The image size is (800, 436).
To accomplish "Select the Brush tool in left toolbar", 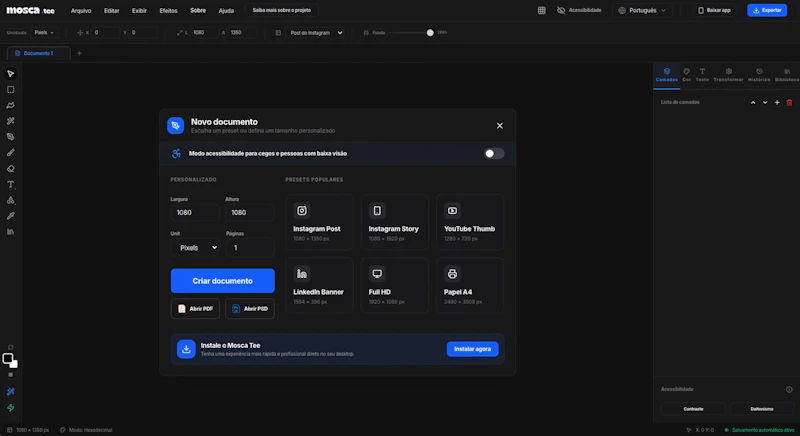I will [11, 153].
